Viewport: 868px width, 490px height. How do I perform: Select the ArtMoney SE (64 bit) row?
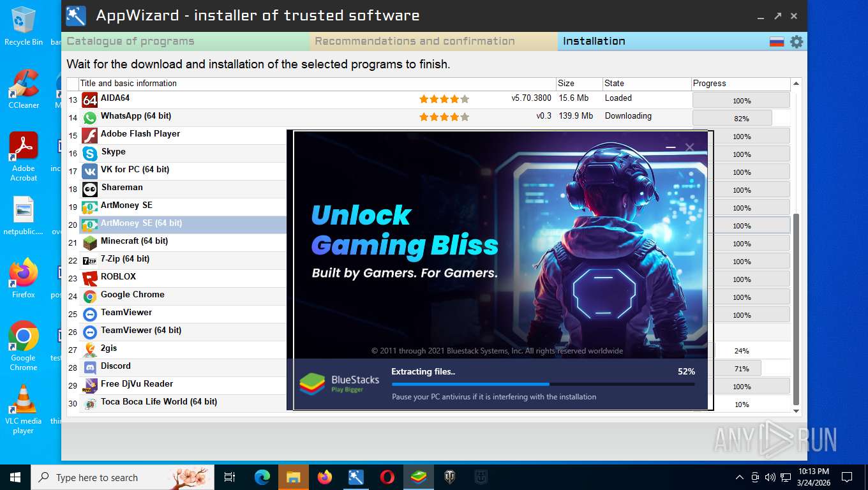point(183,225)
